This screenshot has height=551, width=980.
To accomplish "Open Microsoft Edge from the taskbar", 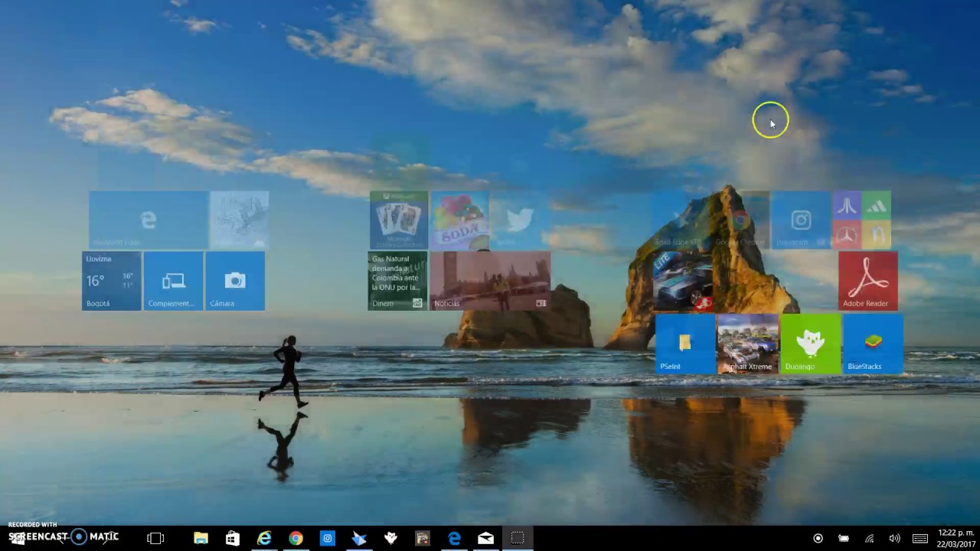I will (454, 538).
